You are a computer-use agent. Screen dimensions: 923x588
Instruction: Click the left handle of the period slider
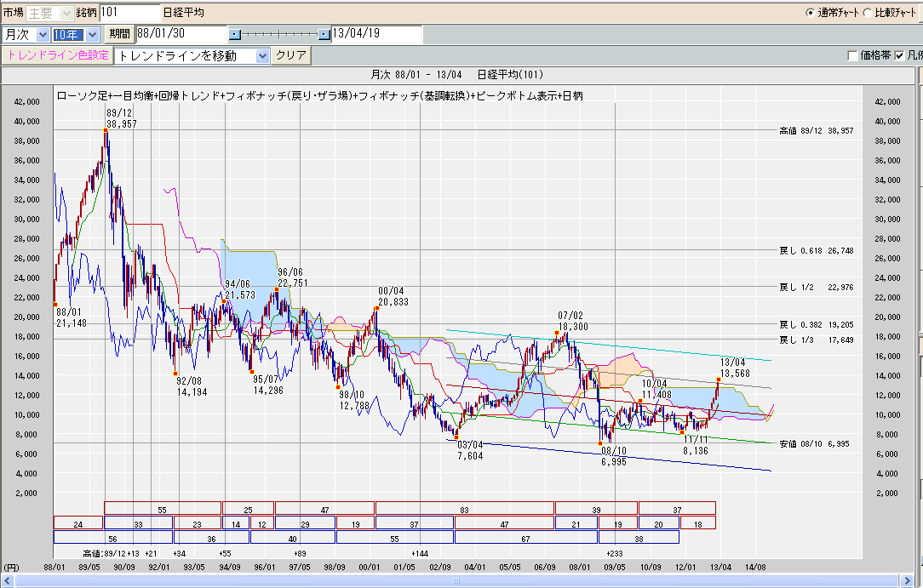click(x=234, y=35)
